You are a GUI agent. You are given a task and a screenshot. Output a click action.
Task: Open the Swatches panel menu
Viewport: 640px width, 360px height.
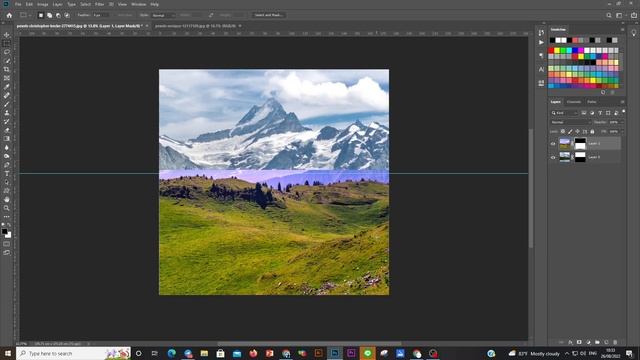click(x=622, y=29)
